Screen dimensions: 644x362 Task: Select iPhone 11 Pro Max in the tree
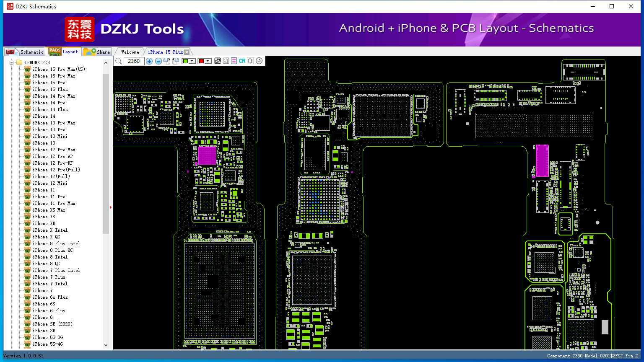[x=54, y=203]
